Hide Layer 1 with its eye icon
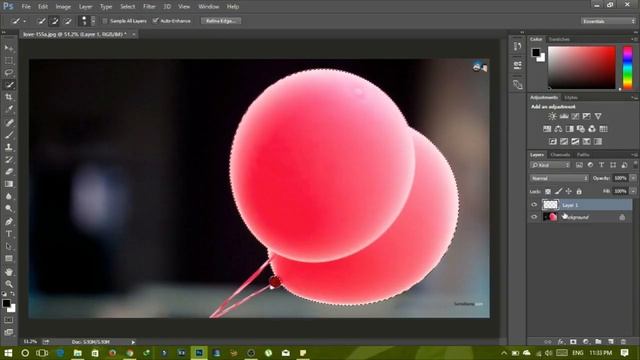 coord(534,205)
